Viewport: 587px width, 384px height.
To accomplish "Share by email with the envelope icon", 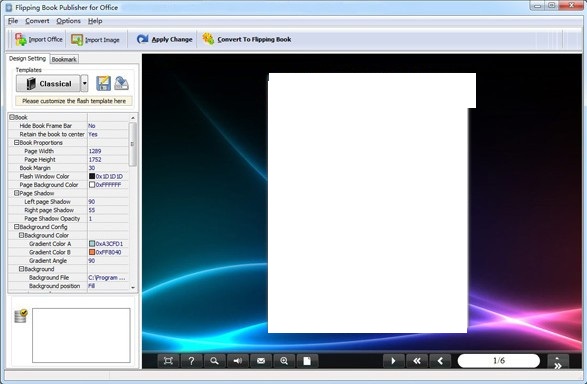I will point(261,361).
